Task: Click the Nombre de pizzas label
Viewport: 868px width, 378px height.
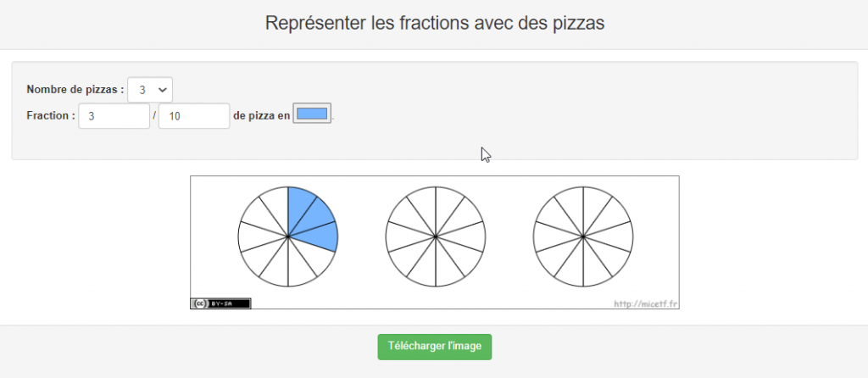Action: pos(75,89)
